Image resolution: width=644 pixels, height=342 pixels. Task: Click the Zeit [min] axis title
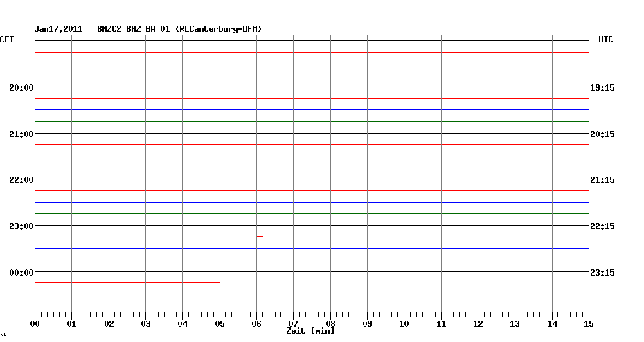(310, 331)
